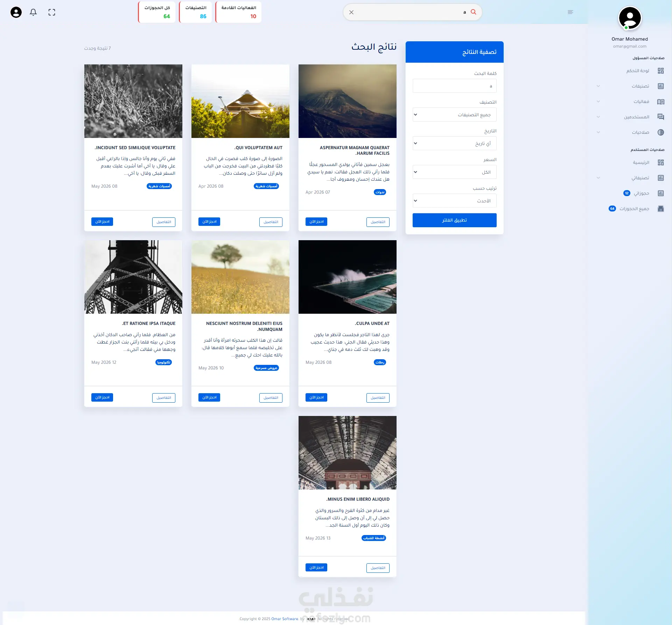672x625 pixels.
Task: Click the تصنيفاتي sidebar icon
Action: (x=661, y=178)
